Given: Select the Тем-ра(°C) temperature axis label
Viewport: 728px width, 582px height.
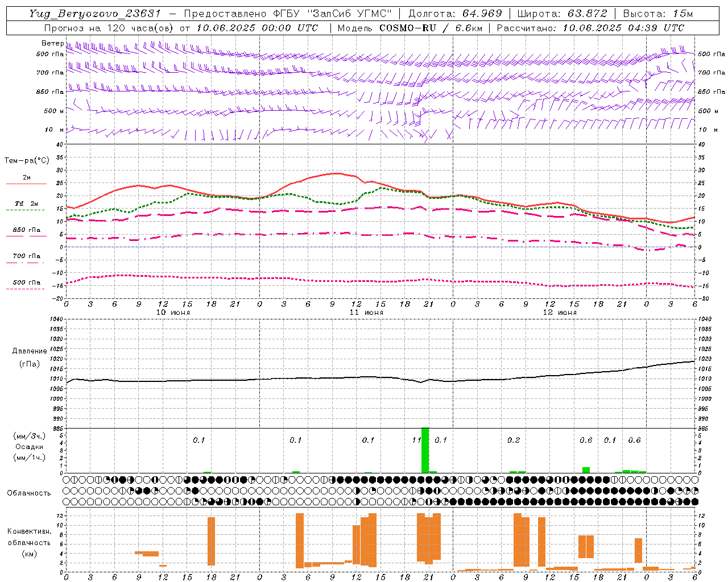Looking at the screenshot, I should 27,161.
